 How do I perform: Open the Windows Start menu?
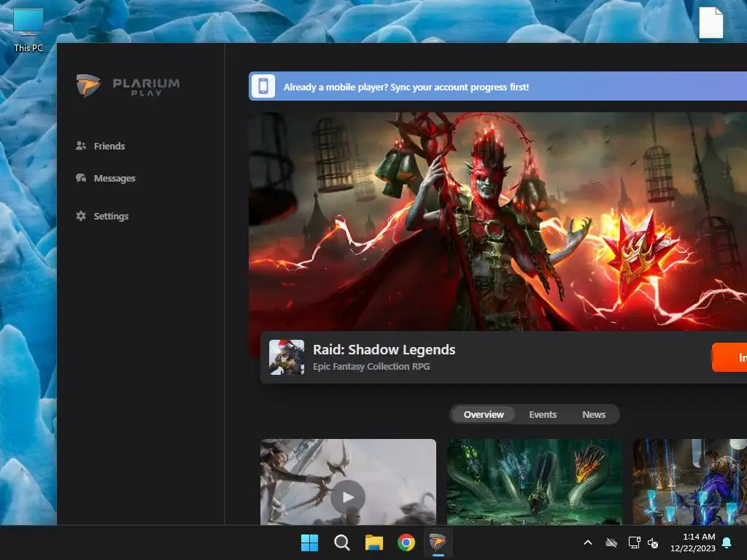click(309, 542)
